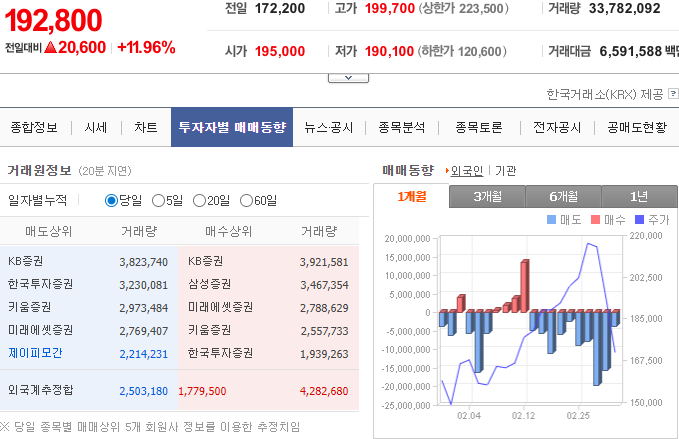Switch chart to 3개월 period

point(487,197)
